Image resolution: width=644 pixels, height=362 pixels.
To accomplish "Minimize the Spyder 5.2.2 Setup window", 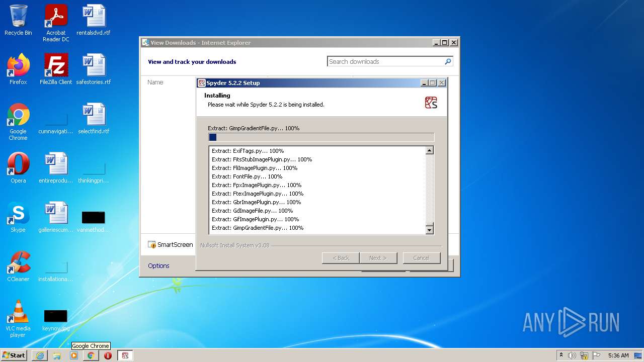I will pos(424,83).
